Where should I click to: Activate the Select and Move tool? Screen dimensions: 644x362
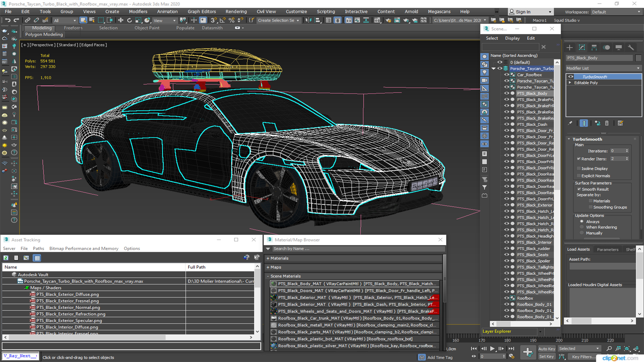tap(121, 20)
